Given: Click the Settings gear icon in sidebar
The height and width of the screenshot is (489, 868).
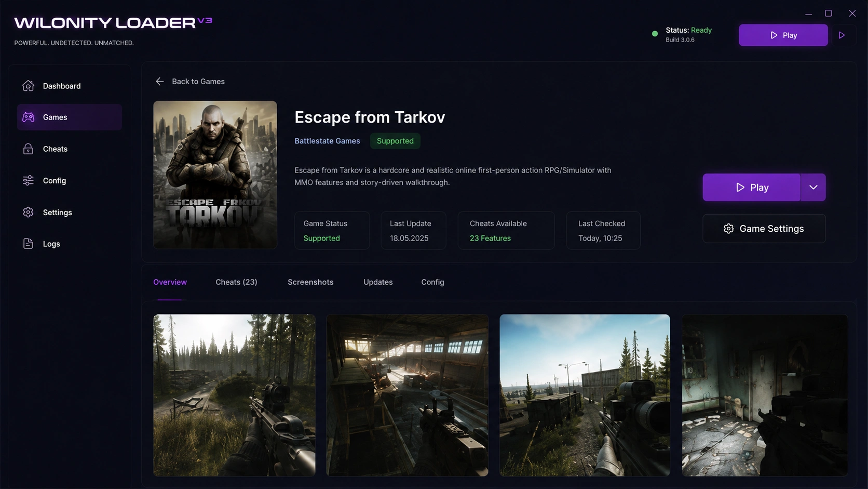Looking at the screenshot, I should [x=28, y=212].
